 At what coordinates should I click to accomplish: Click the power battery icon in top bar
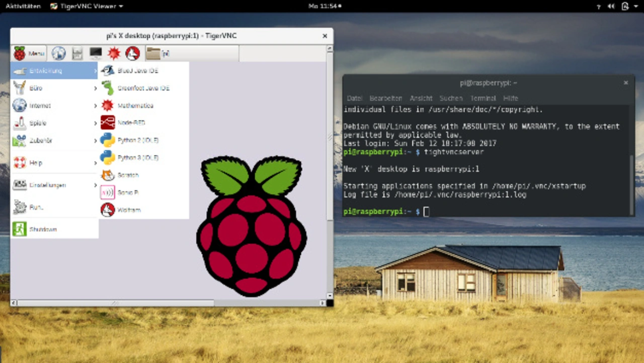[625, 6]
